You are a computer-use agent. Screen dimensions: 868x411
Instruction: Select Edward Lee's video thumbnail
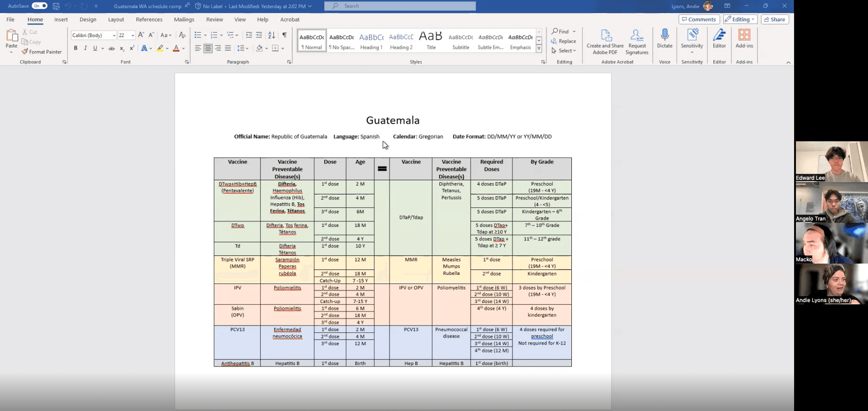point(831,162)
